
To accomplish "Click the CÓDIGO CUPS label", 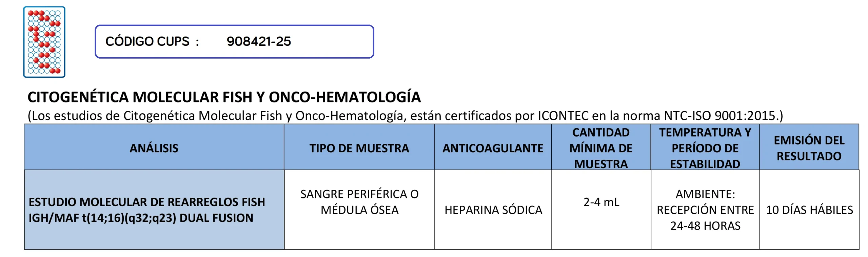I will (147, 42).
